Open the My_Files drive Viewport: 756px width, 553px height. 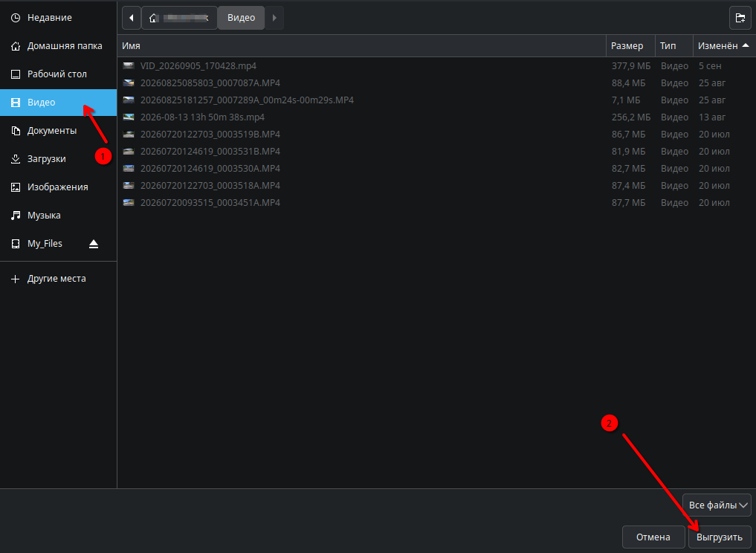45,244
